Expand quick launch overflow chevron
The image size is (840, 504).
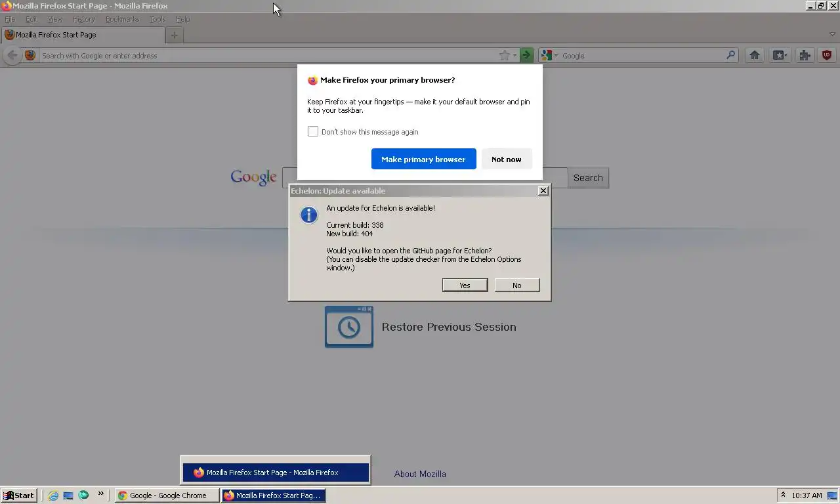(100, 494)
